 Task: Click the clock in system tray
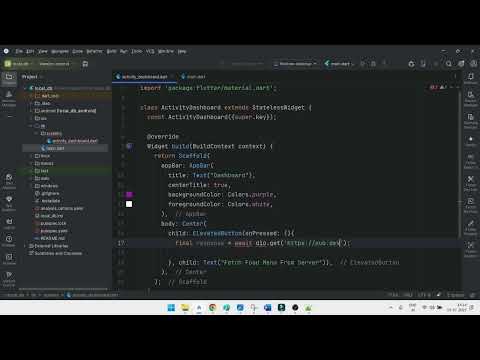pos(457,307)
